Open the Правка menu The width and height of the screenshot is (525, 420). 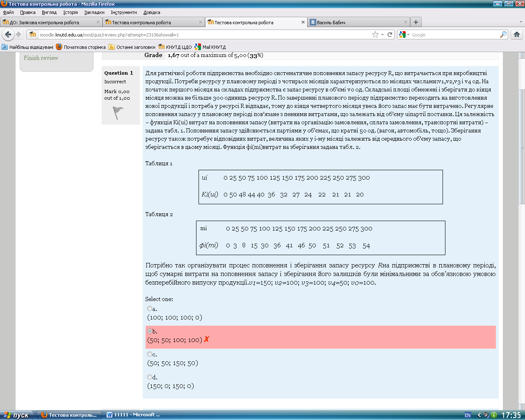[x=28, y=12]
